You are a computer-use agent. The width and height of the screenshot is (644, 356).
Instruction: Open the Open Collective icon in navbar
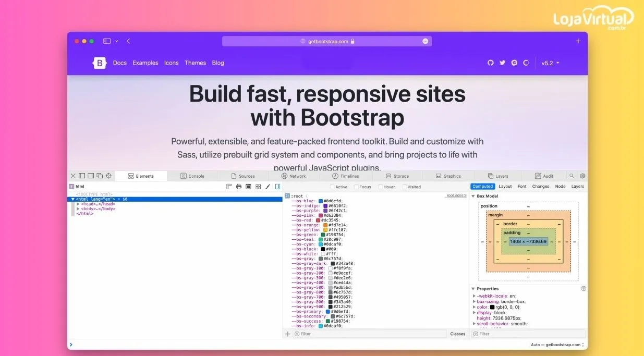526,63
